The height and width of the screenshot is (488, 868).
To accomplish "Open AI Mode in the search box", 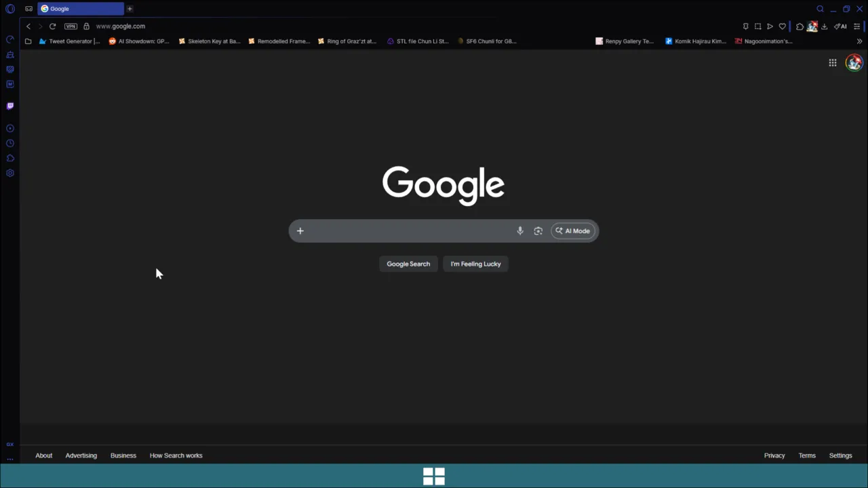I will pyautogui.click(x=573, y=231).
